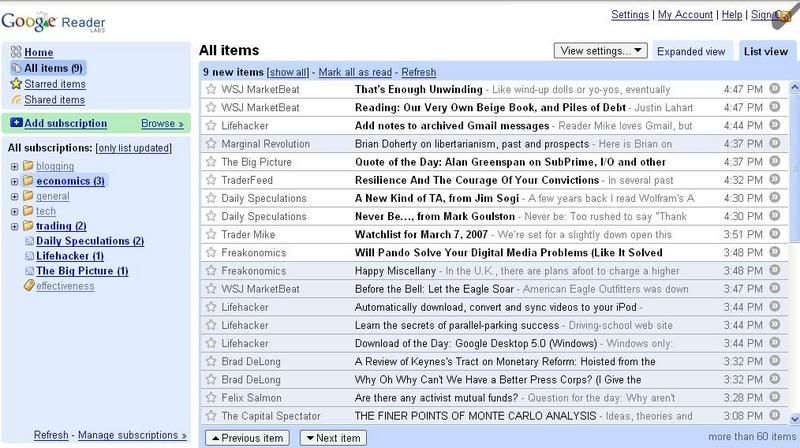This screenshot has height=448, width=800.
Task: Click arrow icon on Brian Doherty row
Action: tap(774, 143)
